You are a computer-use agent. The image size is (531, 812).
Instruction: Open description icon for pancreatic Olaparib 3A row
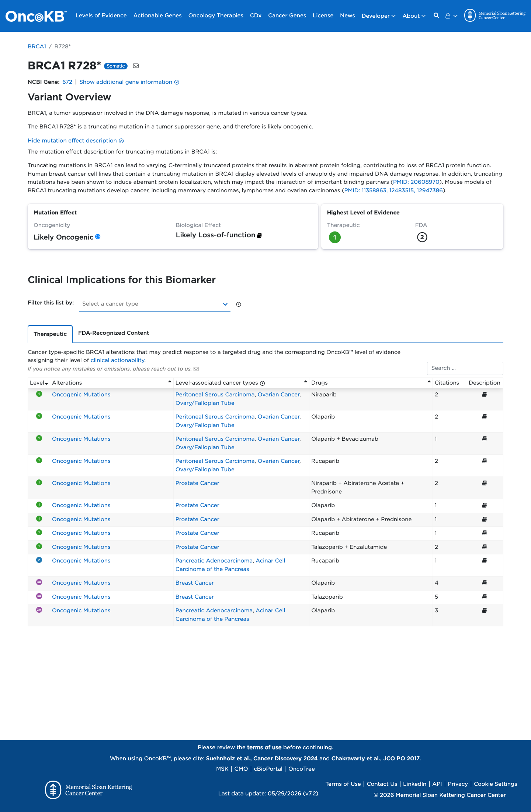(485, 610)
